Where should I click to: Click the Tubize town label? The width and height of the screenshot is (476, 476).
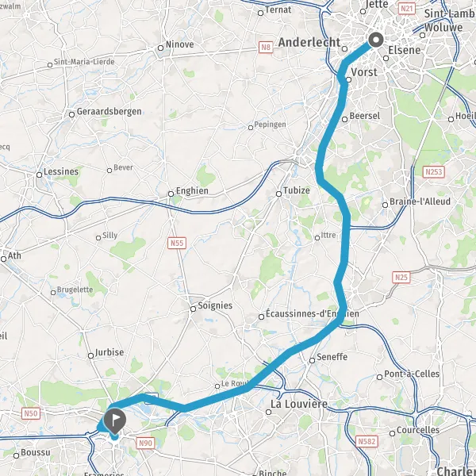point(296,190)
